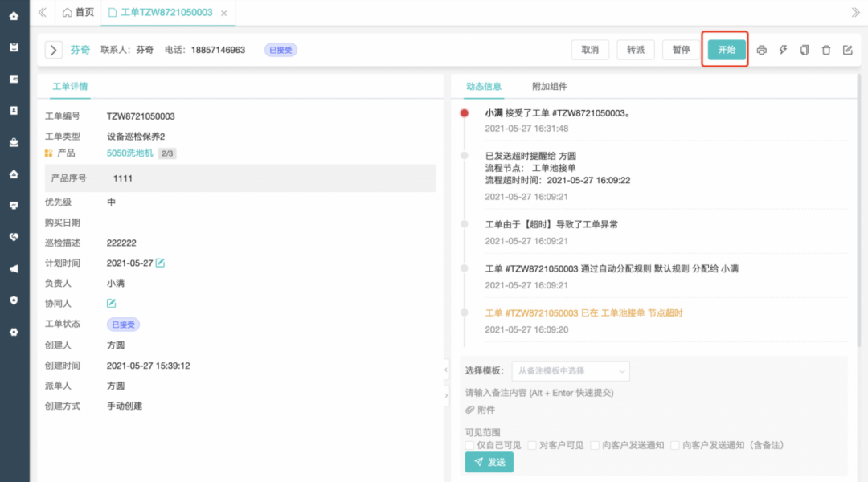Enable the 仅自己可见 visibility checkbox
Image resolution: width=868 pixels, height=482 pixels.
469,444
